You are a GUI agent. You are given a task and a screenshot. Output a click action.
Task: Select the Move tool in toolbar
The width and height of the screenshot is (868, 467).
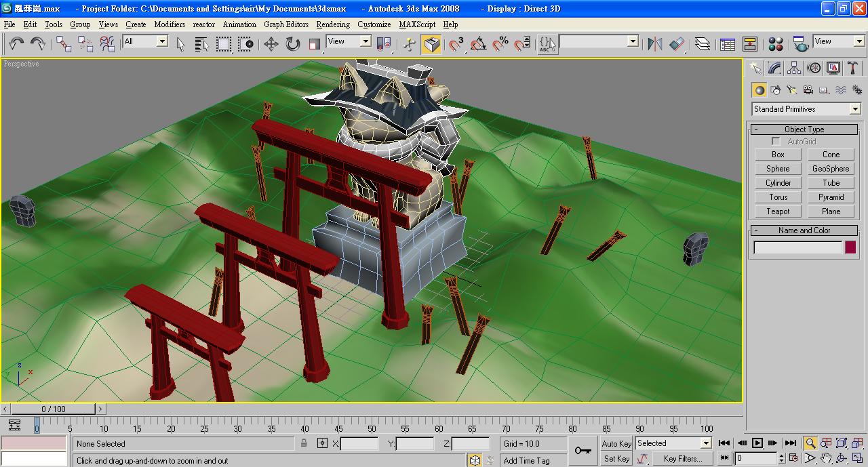[271, 44]
